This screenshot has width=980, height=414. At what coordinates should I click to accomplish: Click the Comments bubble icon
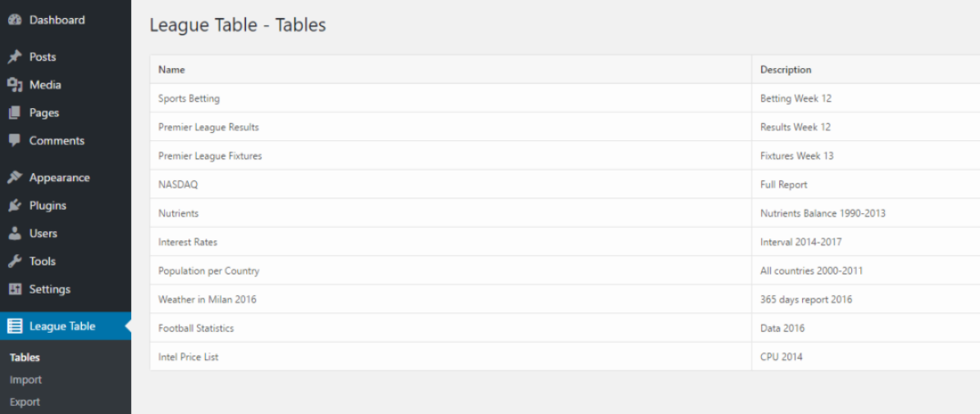click(x=14, y=141)
